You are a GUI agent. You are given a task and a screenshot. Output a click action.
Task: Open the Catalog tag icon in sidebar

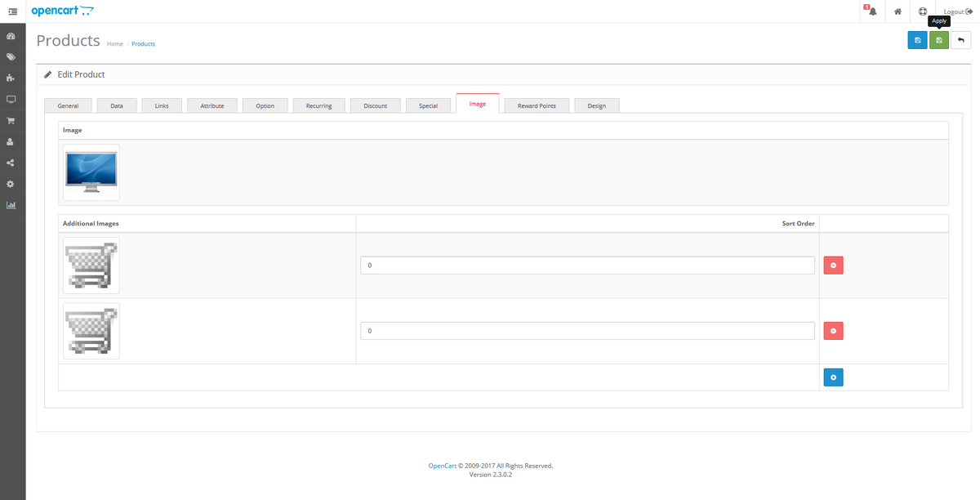11,57
